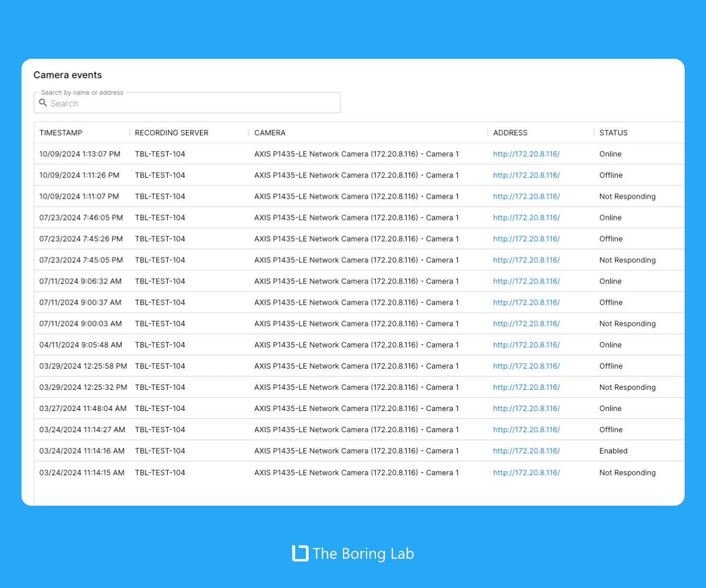Open address link in 10/09/2024 1:11:26 PM row

pos(527,175)
